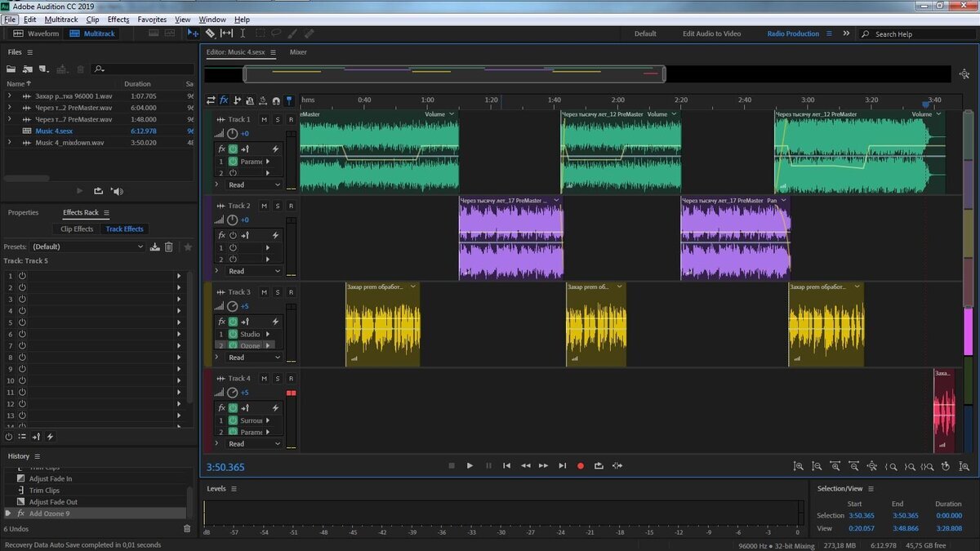
Task: Solo Track 2
Action: tap(278, 206)
